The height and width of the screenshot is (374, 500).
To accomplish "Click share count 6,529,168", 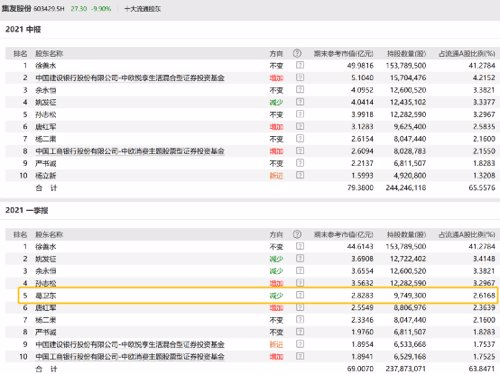I will pos(410,357).
